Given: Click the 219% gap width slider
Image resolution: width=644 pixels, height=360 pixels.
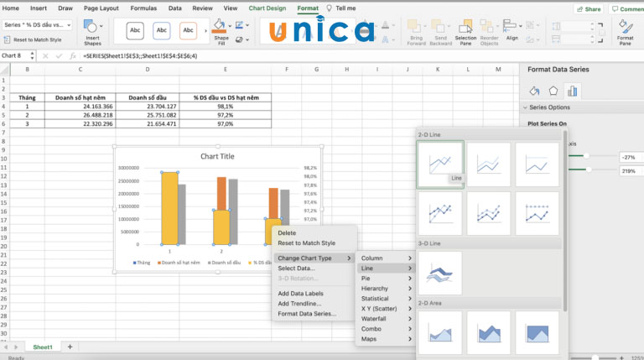Looking at the screenshot, I should pos(589,170).
